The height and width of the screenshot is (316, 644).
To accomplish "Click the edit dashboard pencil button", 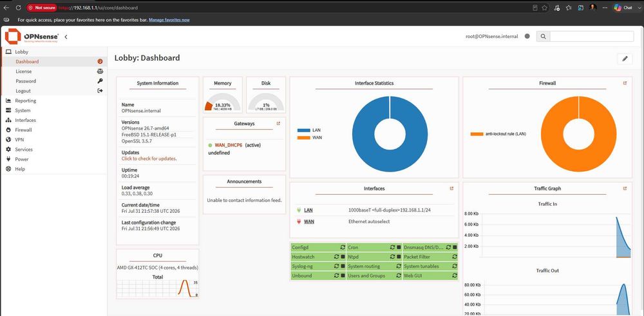I will pyautogui.click(x=625, y=59).
